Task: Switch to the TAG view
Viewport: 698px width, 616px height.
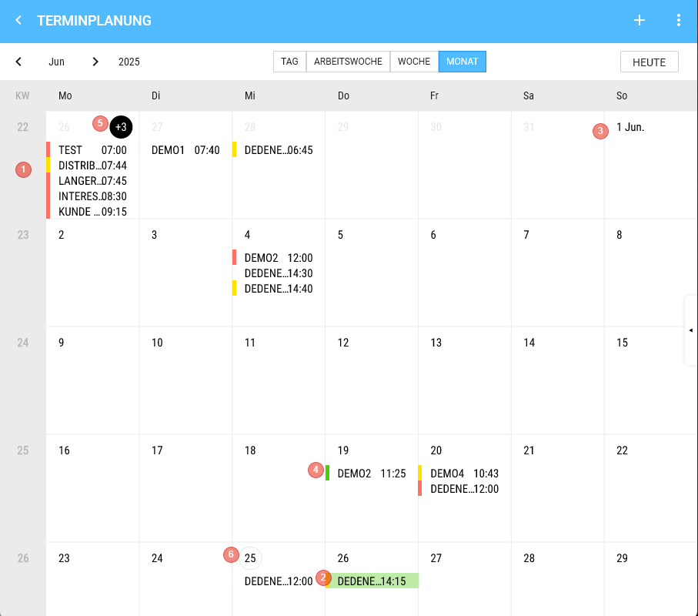Action: pyautogui.click(x=289, y=62)
